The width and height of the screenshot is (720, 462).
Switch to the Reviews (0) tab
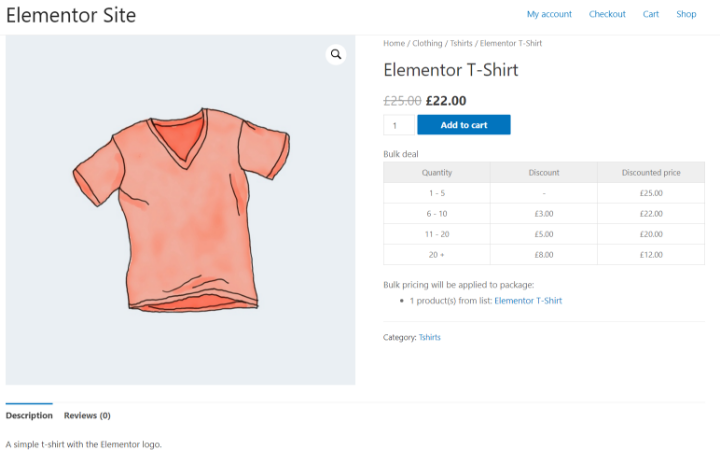(87, 415)
